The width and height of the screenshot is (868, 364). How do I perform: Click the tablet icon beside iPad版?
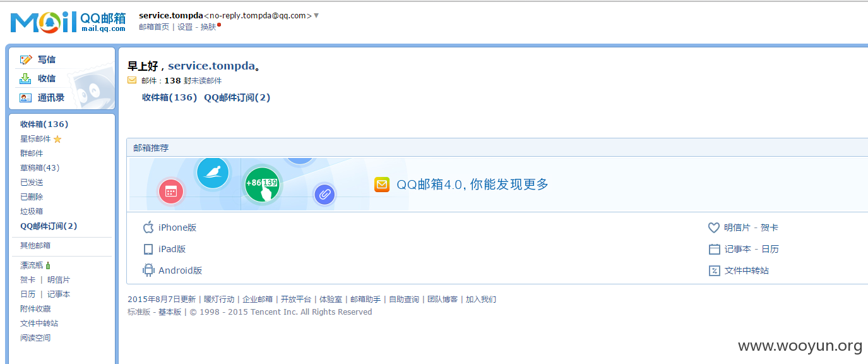[148, 249]
